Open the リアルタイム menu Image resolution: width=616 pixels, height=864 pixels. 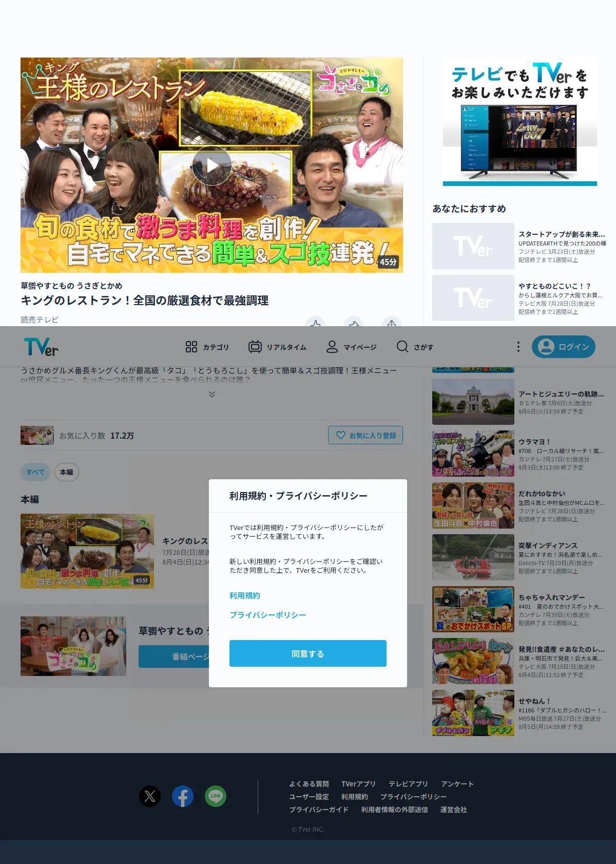(x=277, y=347)
